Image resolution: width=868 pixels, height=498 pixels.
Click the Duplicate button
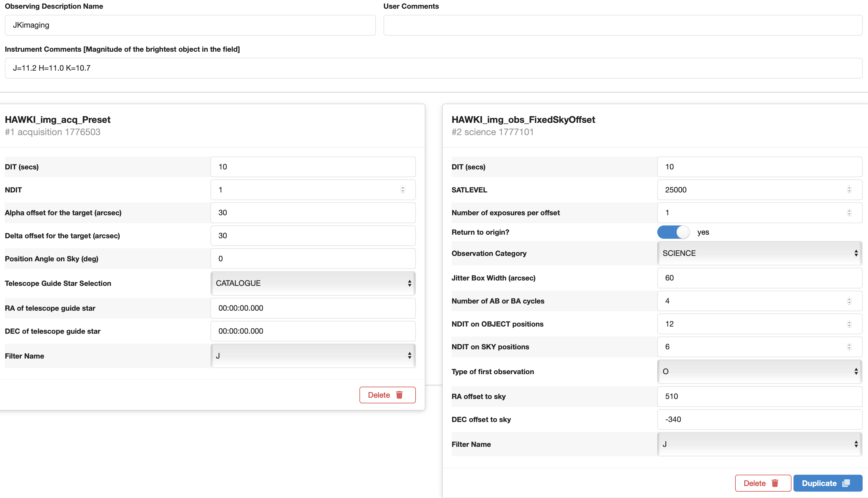pyautogui.click(x=827, y=483)
